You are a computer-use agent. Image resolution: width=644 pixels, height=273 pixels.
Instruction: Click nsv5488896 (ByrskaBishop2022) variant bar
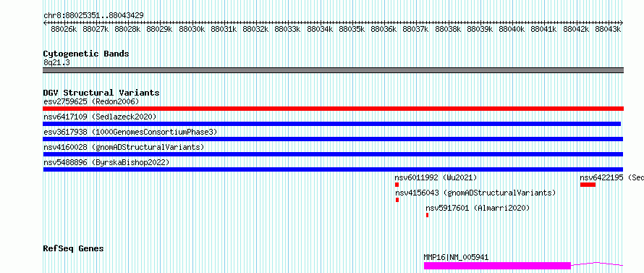pos(333,169)
